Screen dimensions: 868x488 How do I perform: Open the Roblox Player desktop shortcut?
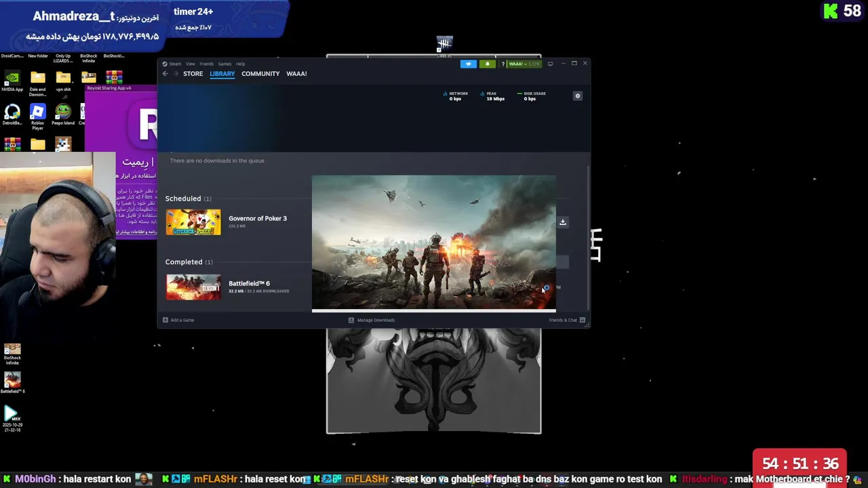(x=37, y=117)
